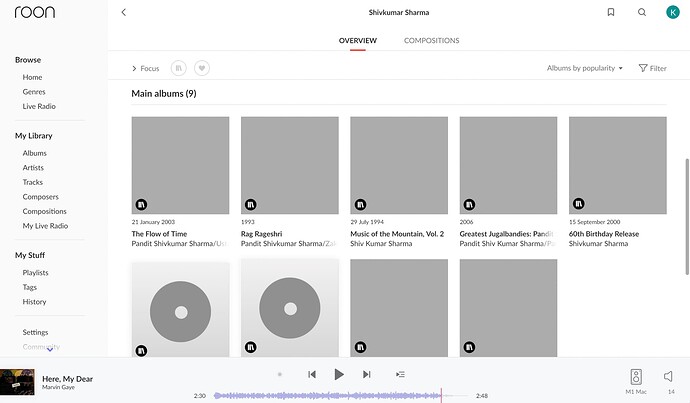Click library badge on 60th Birthday Release
Image resolution: width=690 pixels, height=403 pixels.
(579, 204)
